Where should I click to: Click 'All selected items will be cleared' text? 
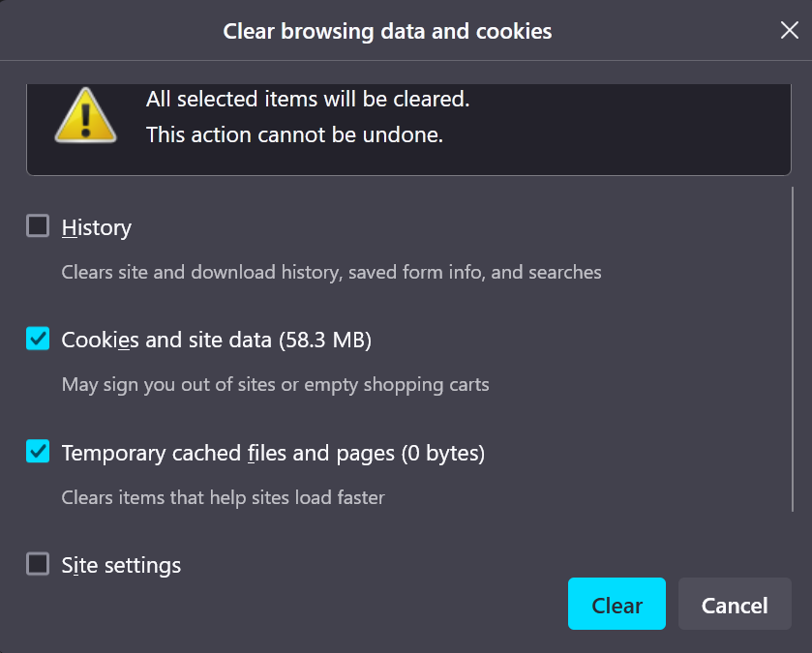coord(307,99)
